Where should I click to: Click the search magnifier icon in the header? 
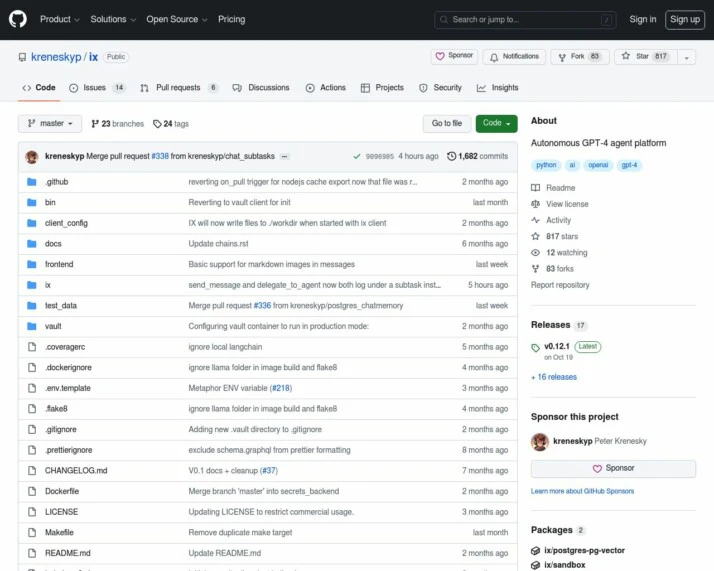pos(444,20)
